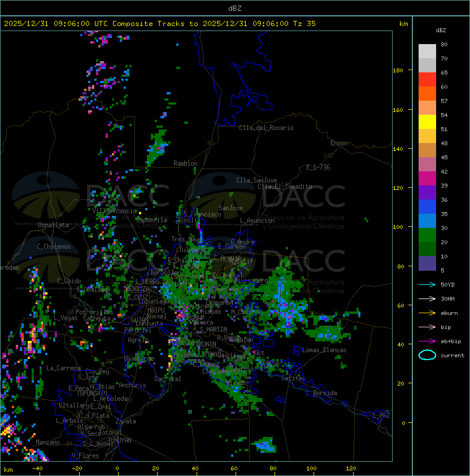This screenshot has width=470, height=476.
Task: Select the magenta 39-42 dBZ swatch
Action: coord(427,178)
